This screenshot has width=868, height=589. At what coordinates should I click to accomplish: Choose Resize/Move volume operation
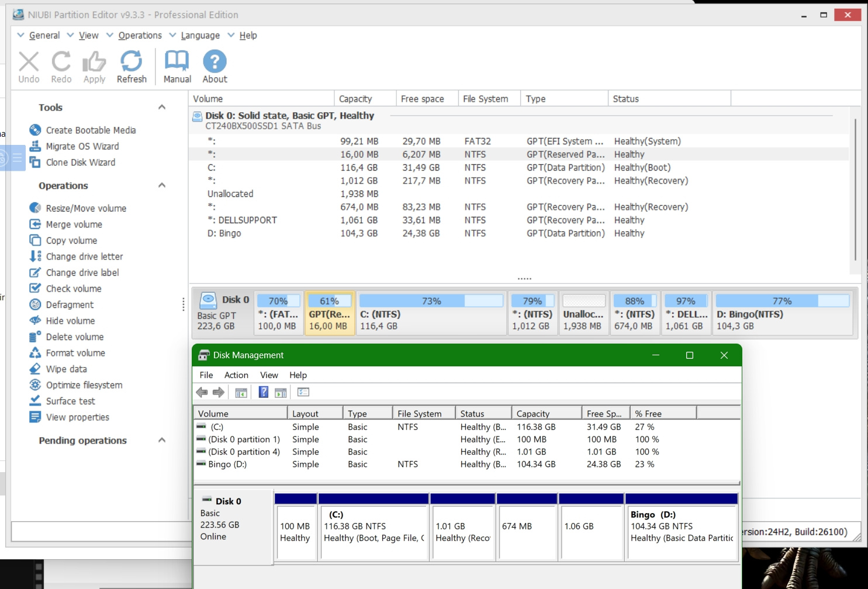85,209
